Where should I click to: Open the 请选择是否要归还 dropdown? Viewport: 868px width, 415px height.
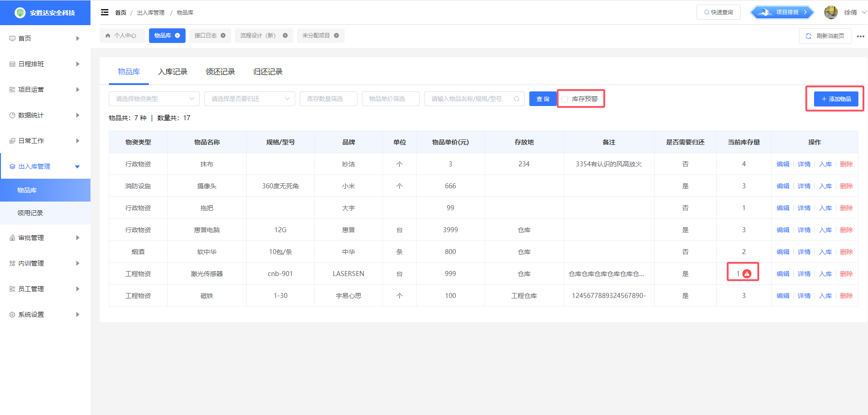(x=250, y=99)
